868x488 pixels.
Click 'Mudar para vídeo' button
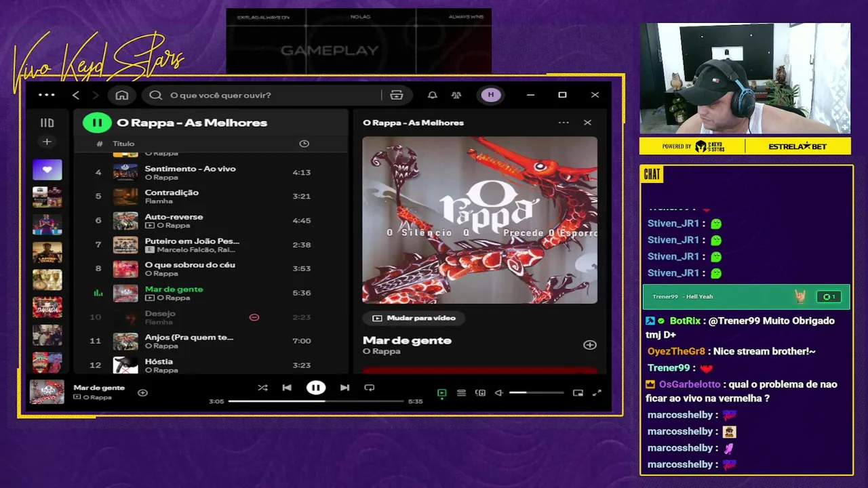[414, 318]
